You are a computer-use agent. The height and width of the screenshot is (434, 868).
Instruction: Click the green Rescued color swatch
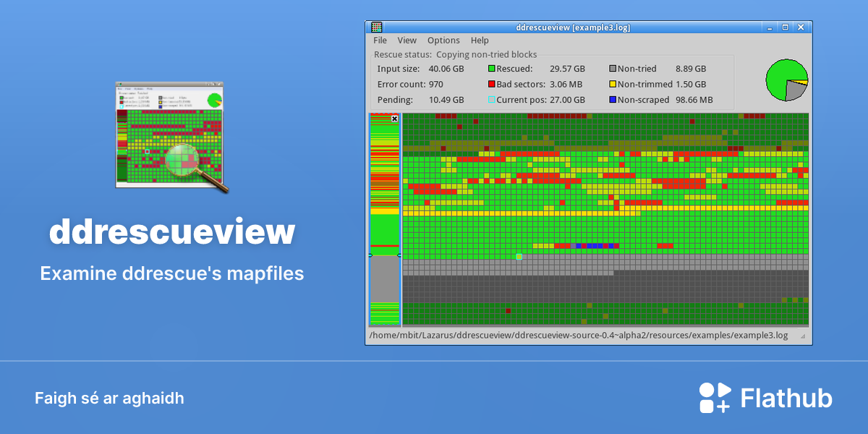(x=492, y=69)
